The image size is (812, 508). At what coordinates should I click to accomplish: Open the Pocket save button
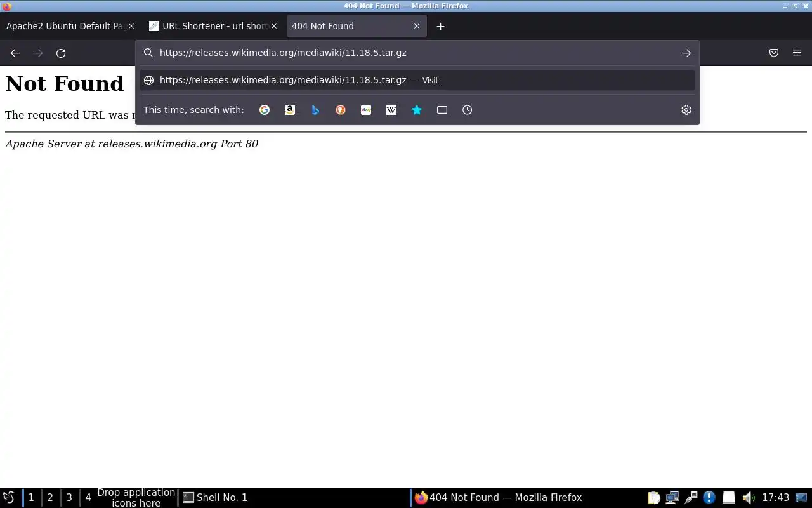point(774,53)
